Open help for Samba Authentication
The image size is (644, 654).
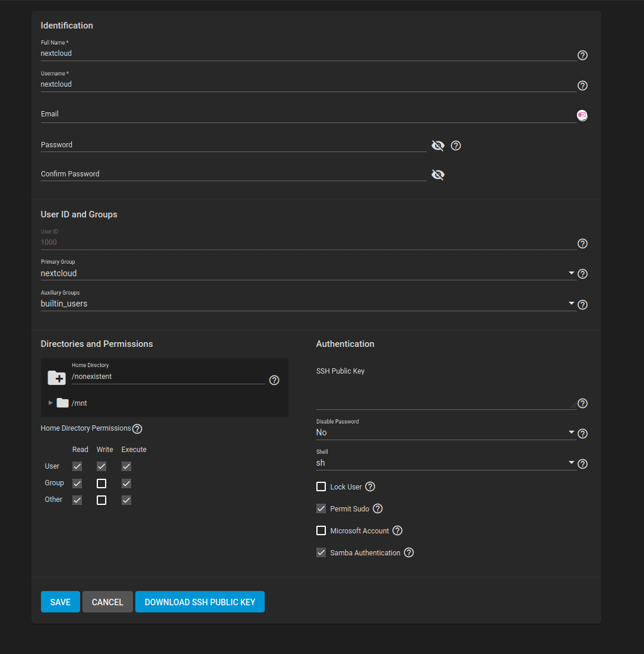[x=409, y=552]
